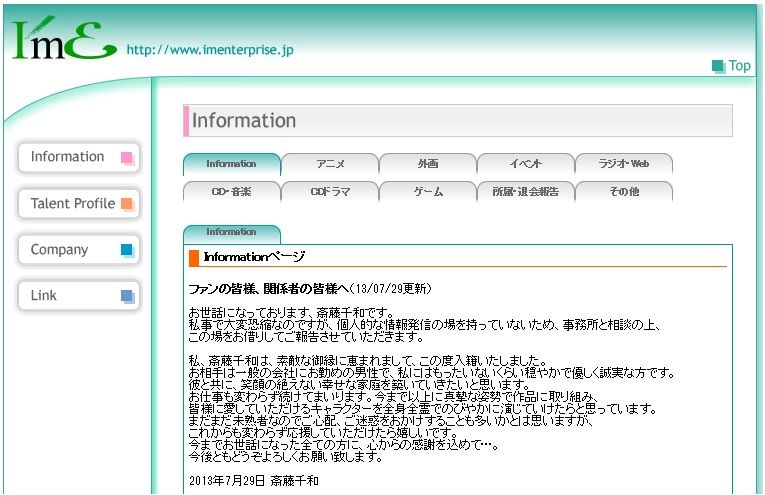Open the imenterprise.jp URL link
The image size is (765, 495).
210,50
